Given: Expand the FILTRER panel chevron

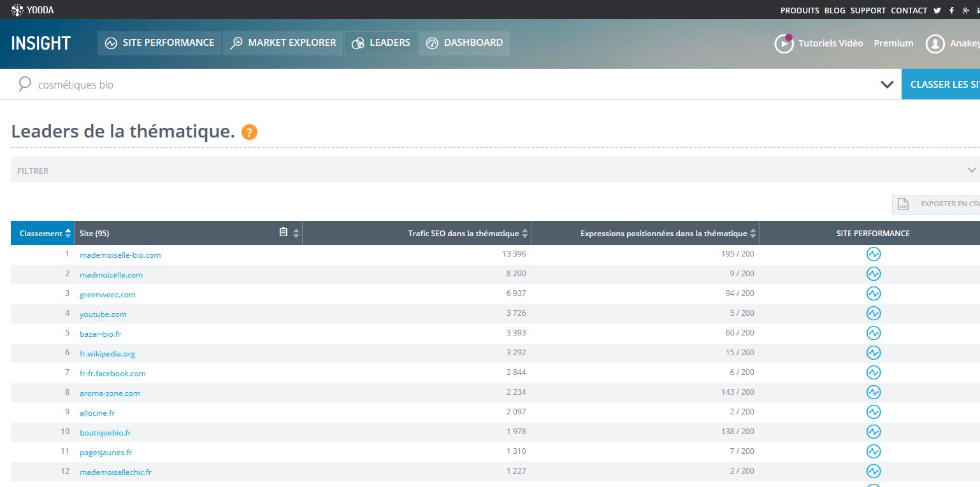Looking at the screenshot, I should click(x=972, y=170).
